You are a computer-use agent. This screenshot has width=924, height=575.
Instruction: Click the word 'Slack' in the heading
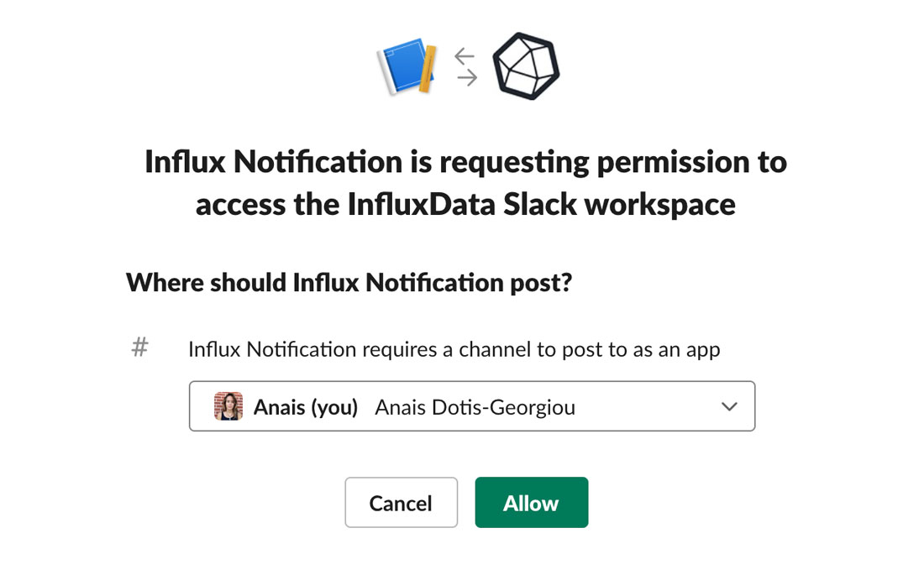pos(538,204)
